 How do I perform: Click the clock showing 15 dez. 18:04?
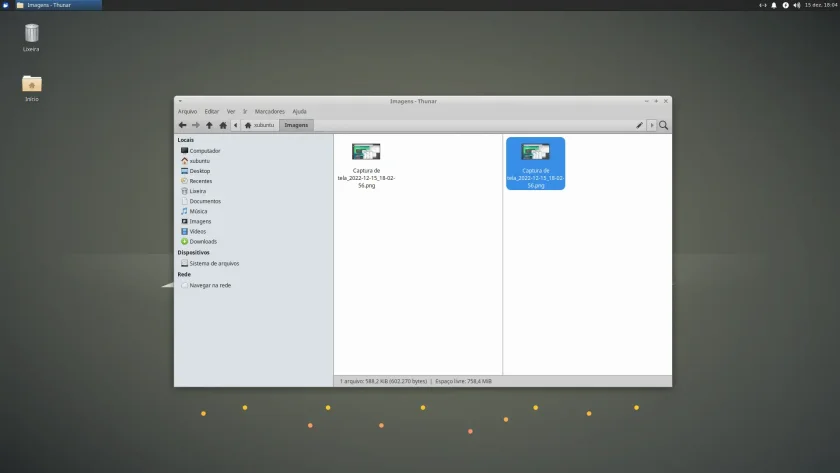(x=821, y=5)
